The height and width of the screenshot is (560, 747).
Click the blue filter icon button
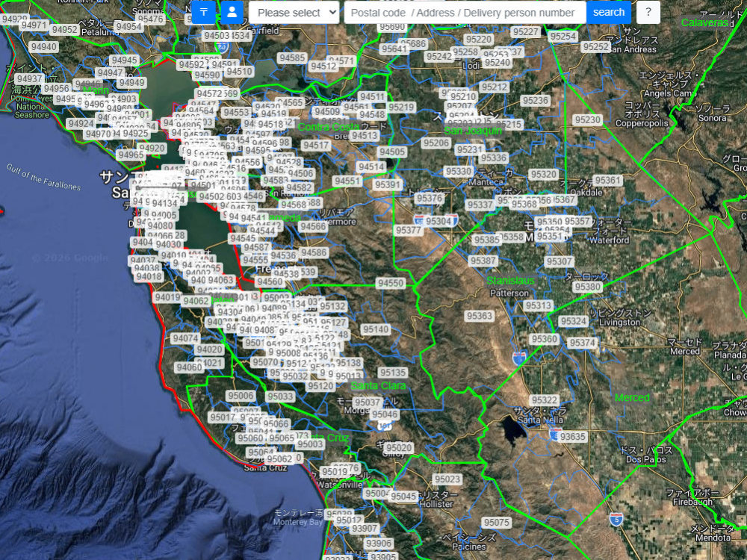pos(203,13)
